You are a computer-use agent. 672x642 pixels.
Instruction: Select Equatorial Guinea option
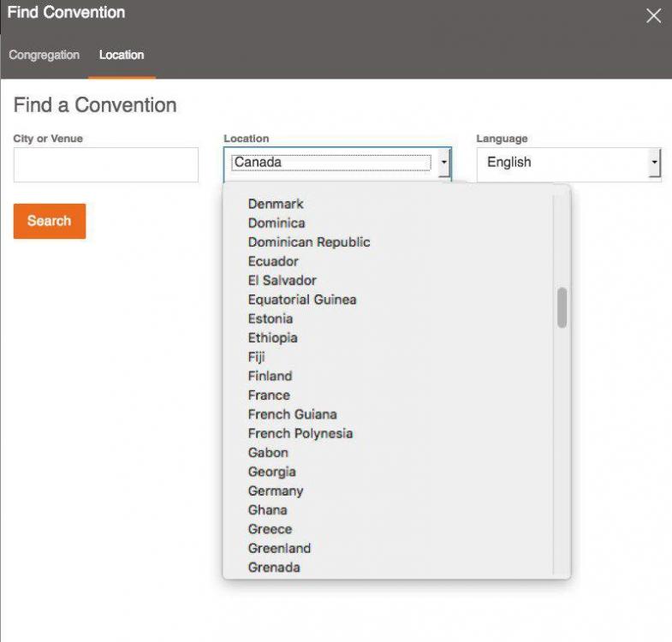pos(302,300)
